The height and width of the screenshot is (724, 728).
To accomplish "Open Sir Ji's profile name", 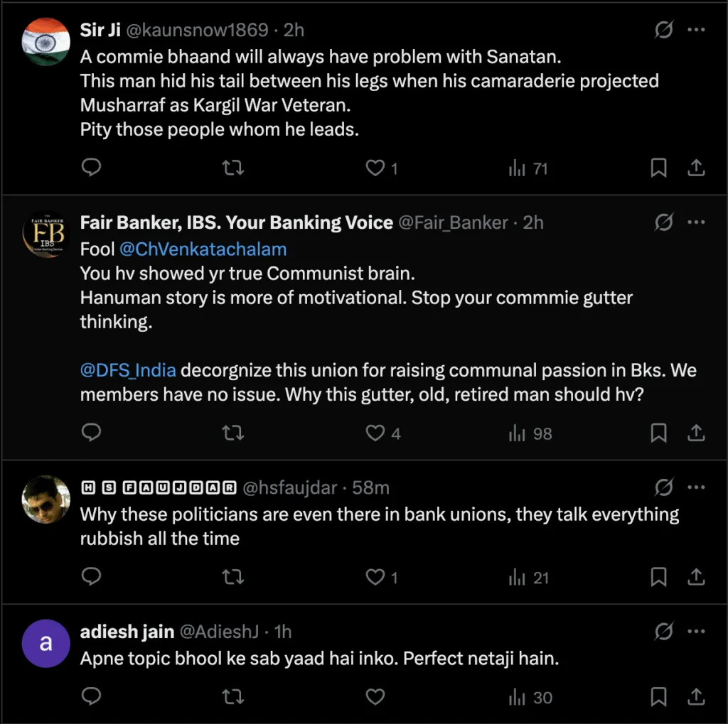I will tap(100, 30).
